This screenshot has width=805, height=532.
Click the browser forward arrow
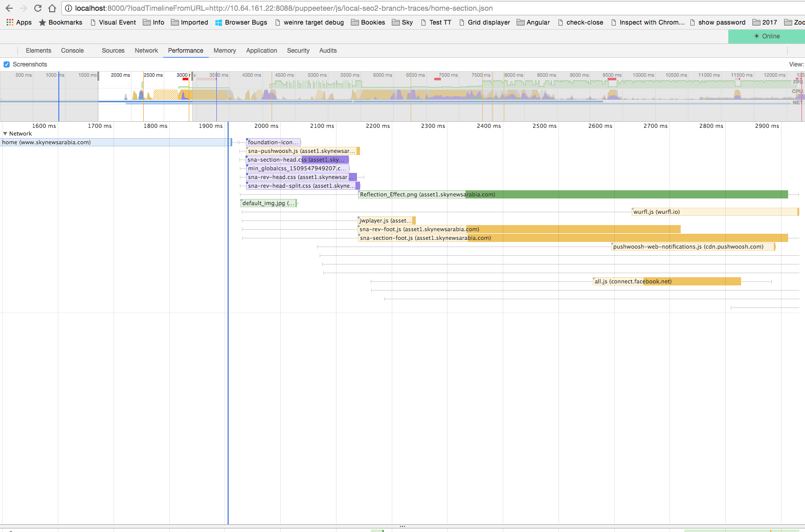(24, 8)
